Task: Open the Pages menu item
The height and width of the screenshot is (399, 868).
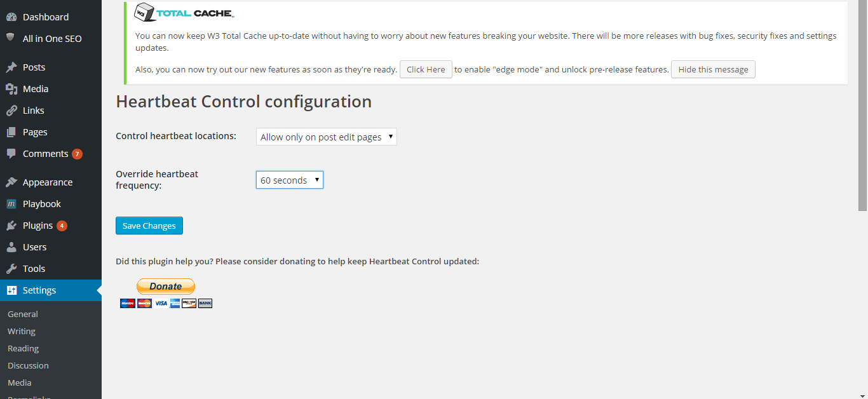Action: tap(35, 132)
